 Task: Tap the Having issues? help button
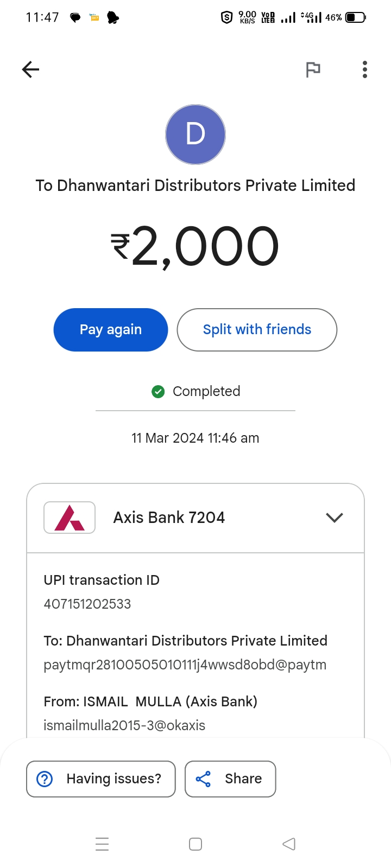101,779
